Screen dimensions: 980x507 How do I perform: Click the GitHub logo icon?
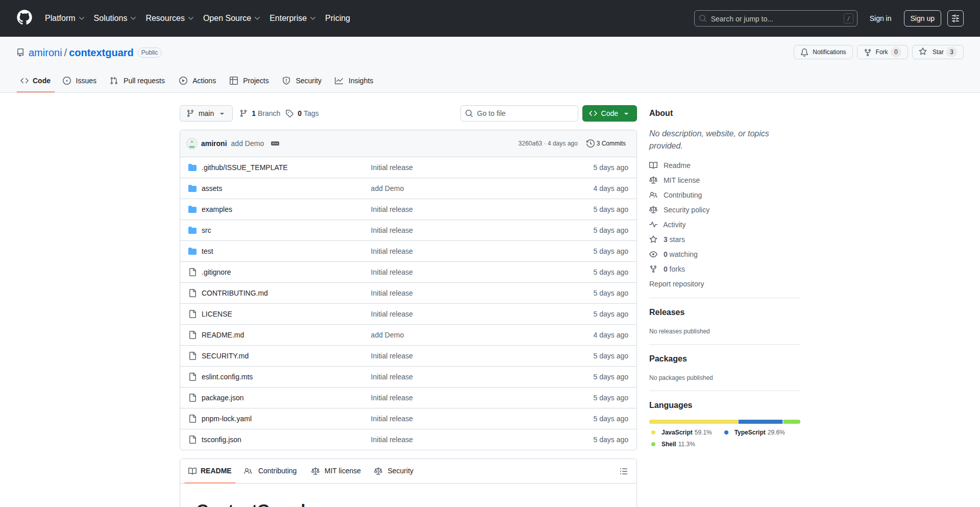tap(24, 18)
